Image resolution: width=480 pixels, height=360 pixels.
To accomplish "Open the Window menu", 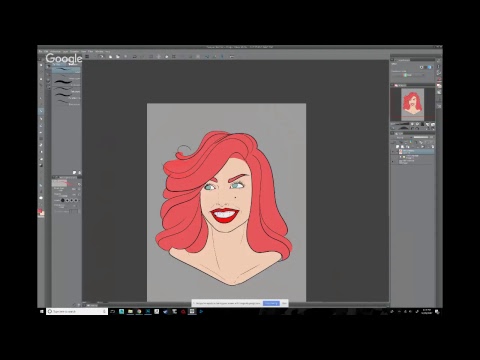I will coord(99,51).
